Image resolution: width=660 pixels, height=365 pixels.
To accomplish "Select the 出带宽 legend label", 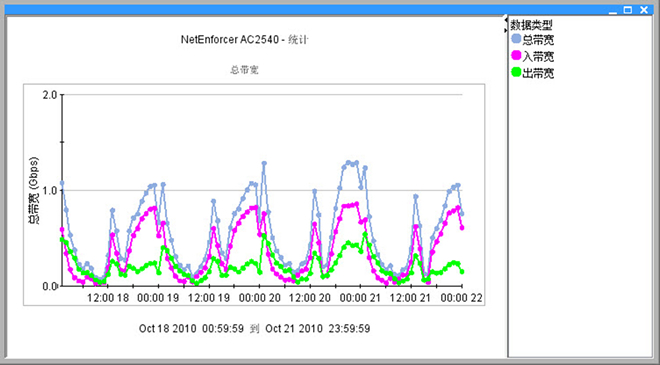I will click(538, 73).
